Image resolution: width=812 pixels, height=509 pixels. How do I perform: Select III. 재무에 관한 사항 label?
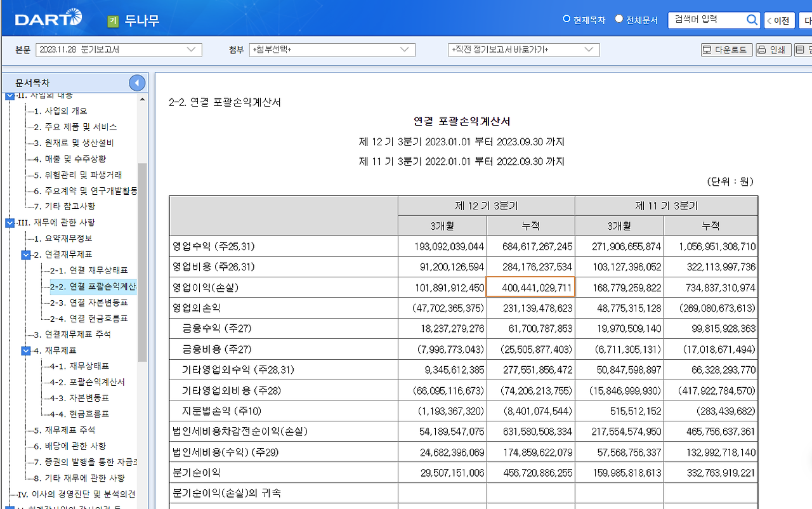tap(56, 223)
